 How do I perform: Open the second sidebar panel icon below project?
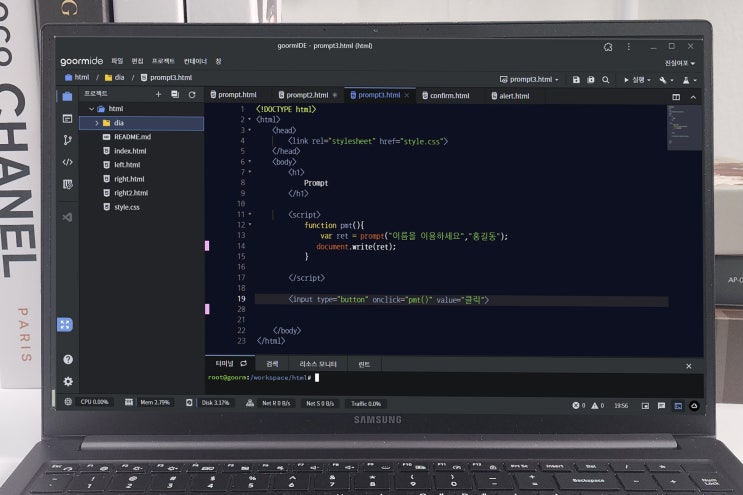pyautogui.click(x=67, y=118)
